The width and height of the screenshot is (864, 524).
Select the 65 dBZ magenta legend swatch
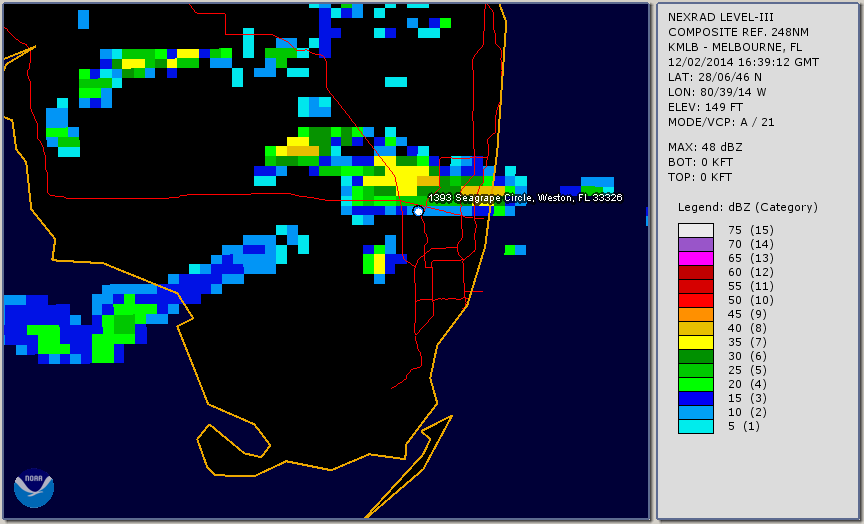pos(695,258)
